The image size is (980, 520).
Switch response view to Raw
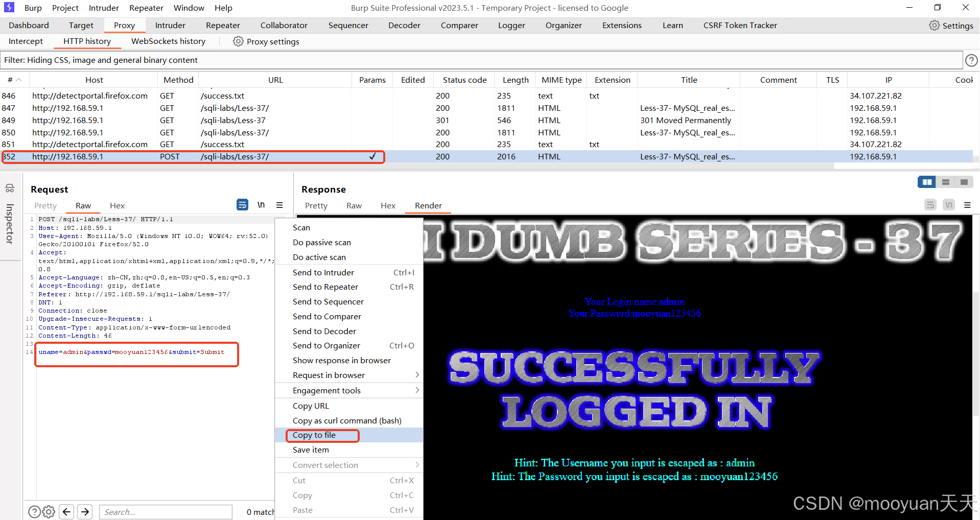[x=354, y=205]
